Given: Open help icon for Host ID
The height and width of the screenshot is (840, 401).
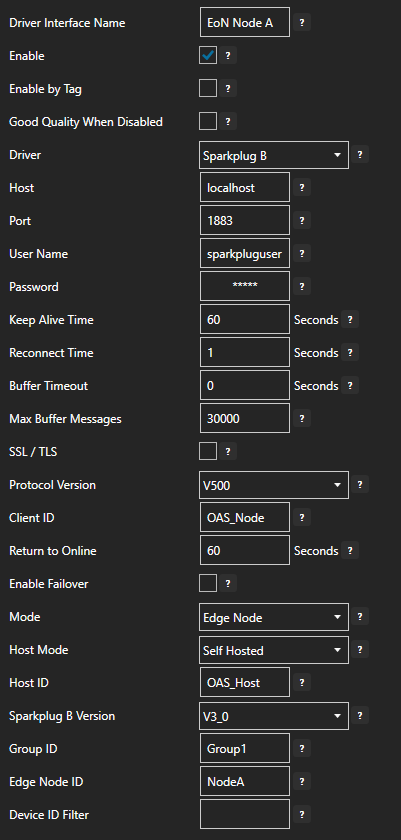Looking at the screenshot, I should 302,682.
